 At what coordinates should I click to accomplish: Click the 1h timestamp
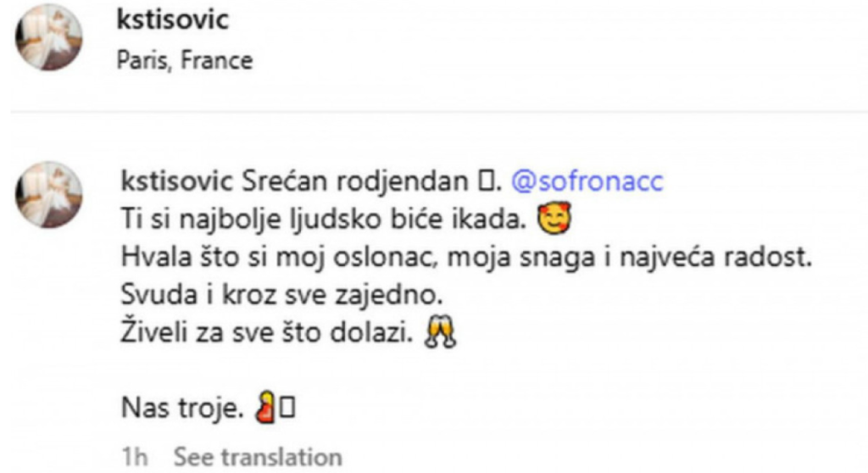click(135, 457)
